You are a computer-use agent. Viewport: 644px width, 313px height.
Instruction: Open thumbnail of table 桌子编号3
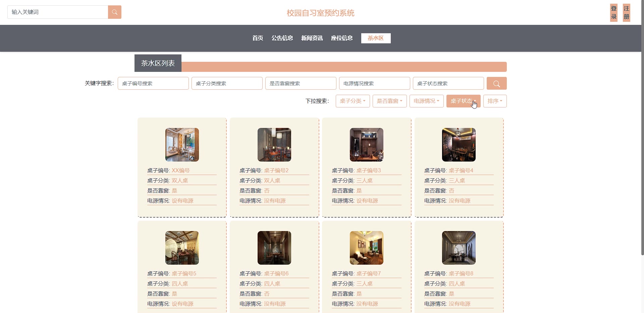(x=367, y=145)
